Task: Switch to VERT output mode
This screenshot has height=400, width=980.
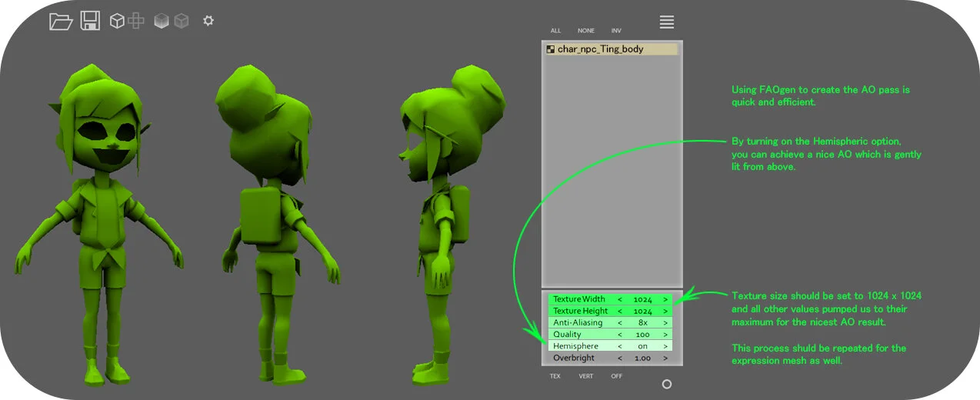Action: (586, 376)
